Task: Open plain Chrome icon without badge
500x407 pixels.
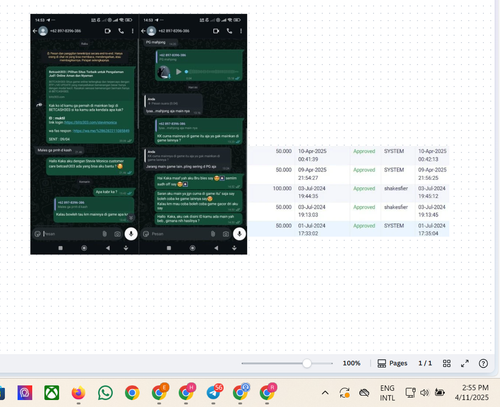Action: point(132,393)
